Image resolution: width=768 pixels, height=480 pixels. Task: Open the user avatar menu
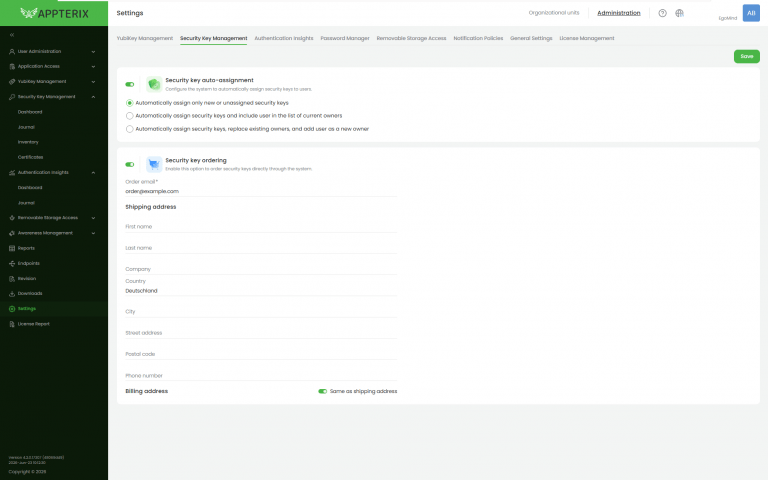coord(751,13)
